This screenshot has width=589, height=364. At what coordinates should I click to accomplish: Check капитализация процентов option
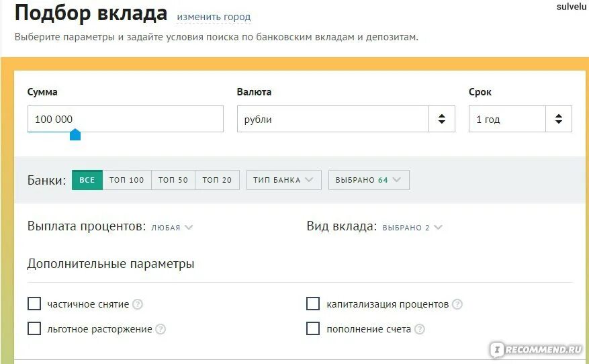point(313,304)
